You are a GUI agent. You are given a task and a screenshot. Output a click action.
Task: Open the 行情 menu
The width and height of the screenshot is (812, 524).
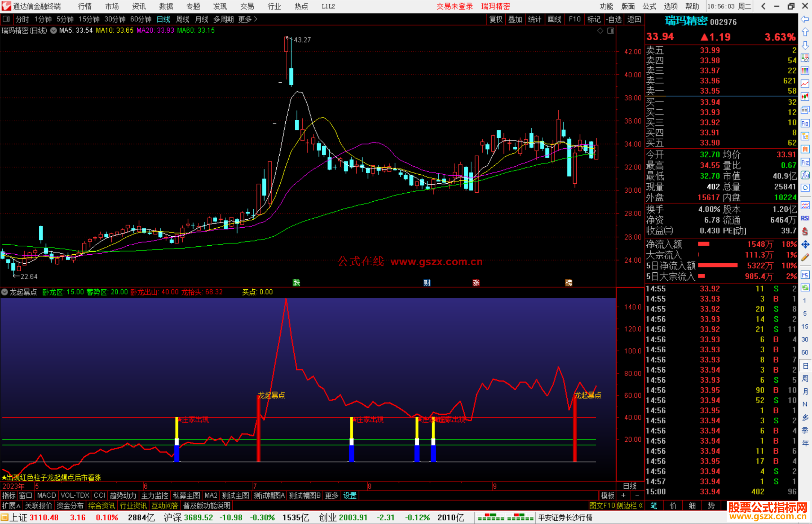(85, 6)
